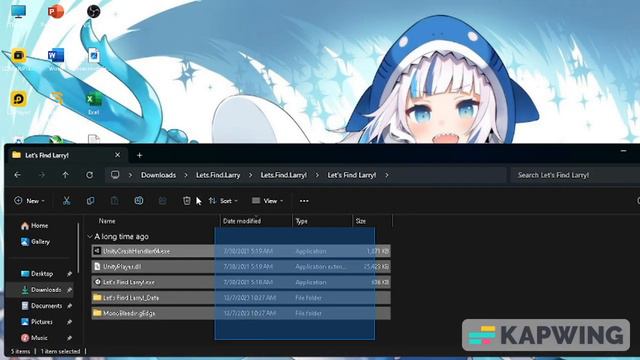Open Gallery in the navigation pane

pyautogui.click(x=36, y=242)
